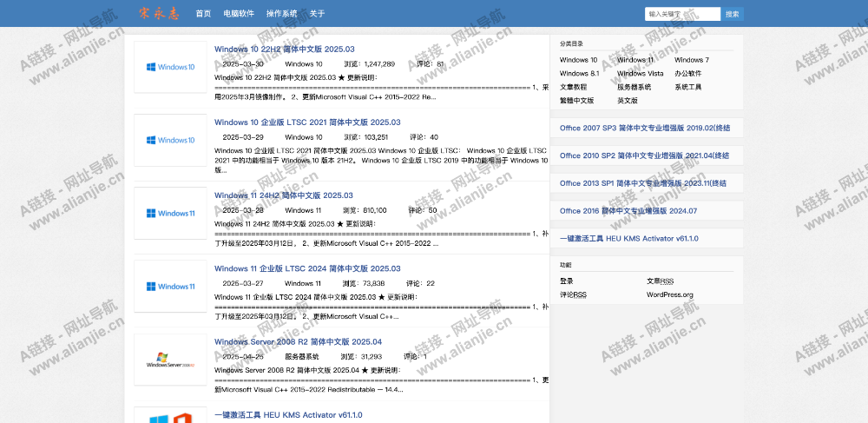The height and width of the screenshot is (423, 868).
Task: Open Office 2013 SP1 简体中文专业增强版 link
Action: point(643,183)
